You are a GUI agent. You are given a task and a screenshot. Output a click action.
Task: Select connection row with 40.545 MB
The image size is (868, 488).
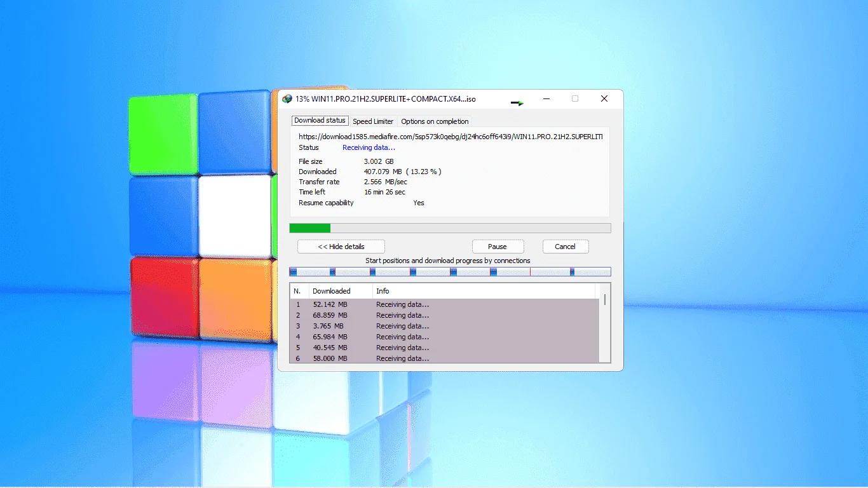[x=445, y=348]
